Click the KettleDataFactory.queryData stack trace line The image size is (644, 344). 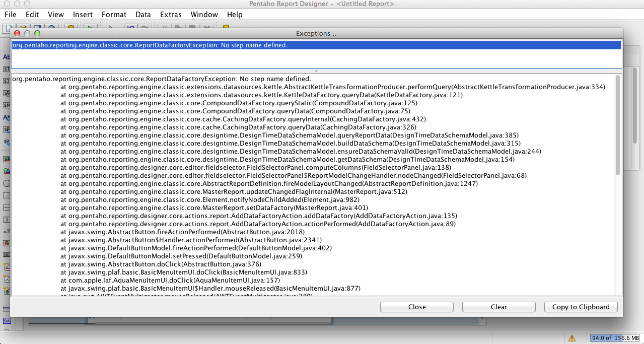[x=261, y=95]
